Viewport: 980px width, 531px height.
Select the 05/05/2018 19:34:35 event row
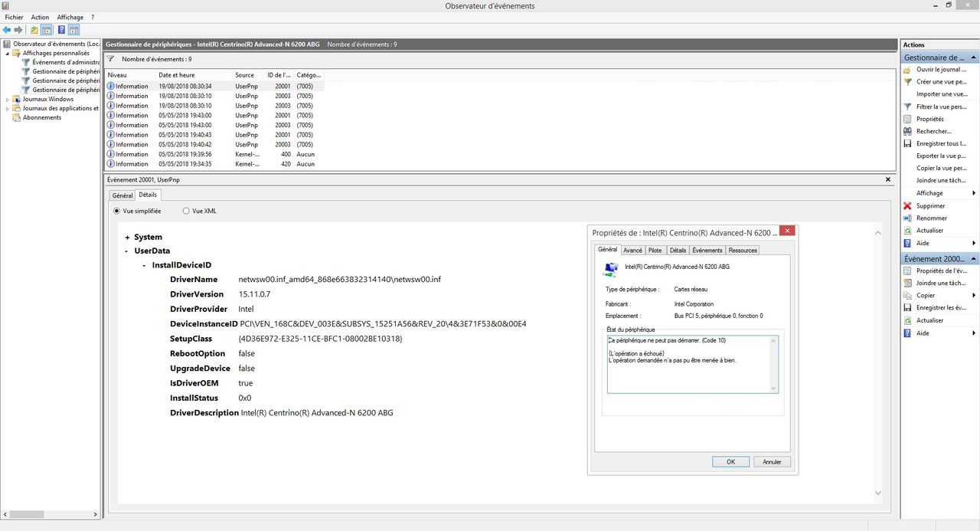[x=214, y=164]
